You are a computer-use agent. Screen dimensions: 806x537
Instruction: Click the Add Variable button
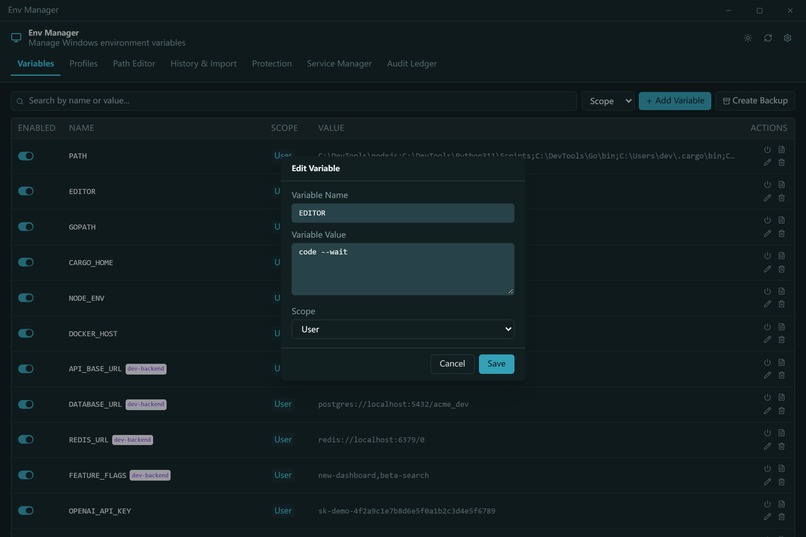(675, 101)
